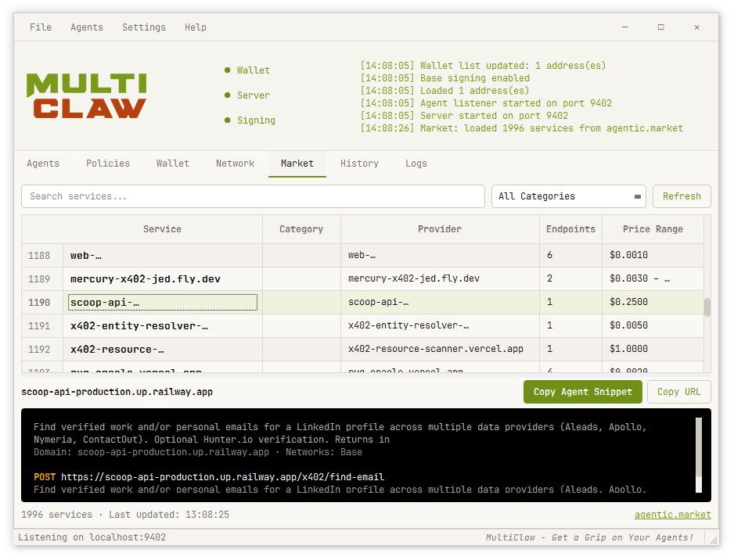Sort by the Price Range column header
Image resolution: width=734 pixels, height=560 pixels.
coord(653,229)
